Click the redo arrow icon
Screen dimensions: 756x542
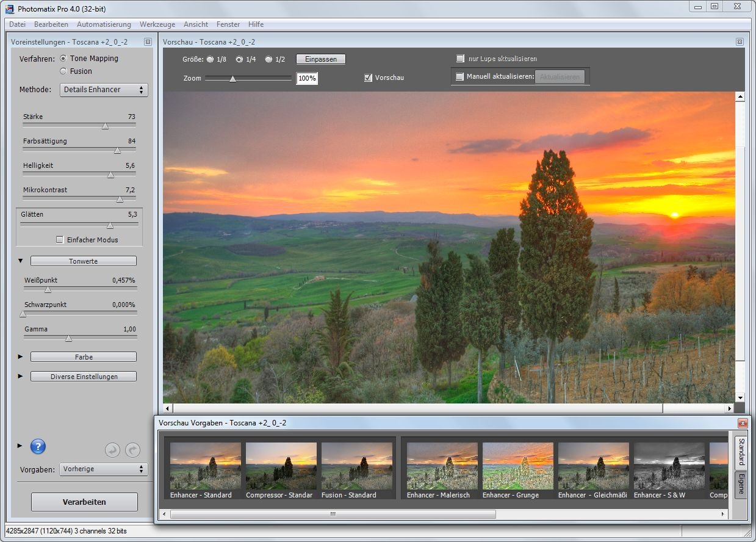click(132, 450)
